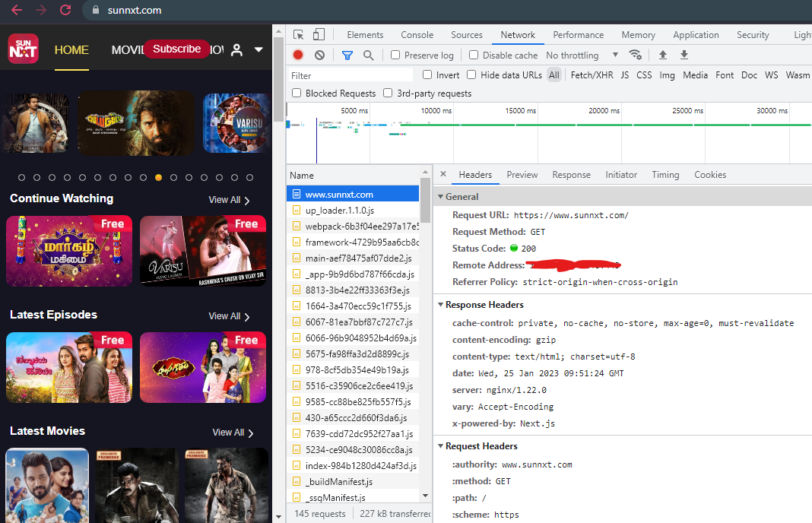
Task: Clear the network log
Action: [319, 55]
